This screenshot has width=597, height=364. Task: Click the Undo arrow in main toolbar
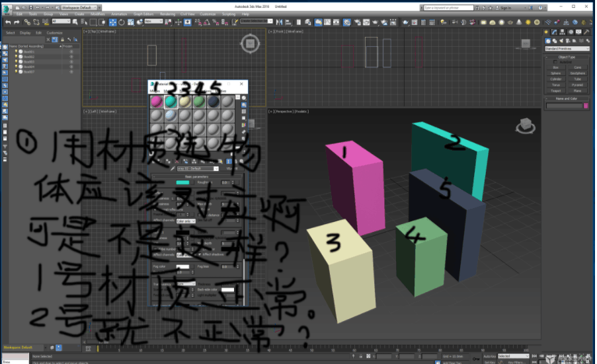click(7, 22)
